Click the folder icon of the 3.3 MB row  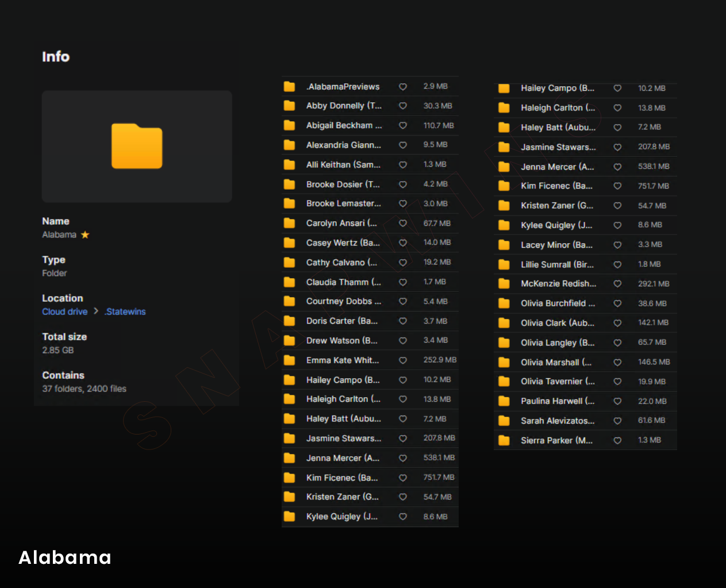(x=504, y=245)
